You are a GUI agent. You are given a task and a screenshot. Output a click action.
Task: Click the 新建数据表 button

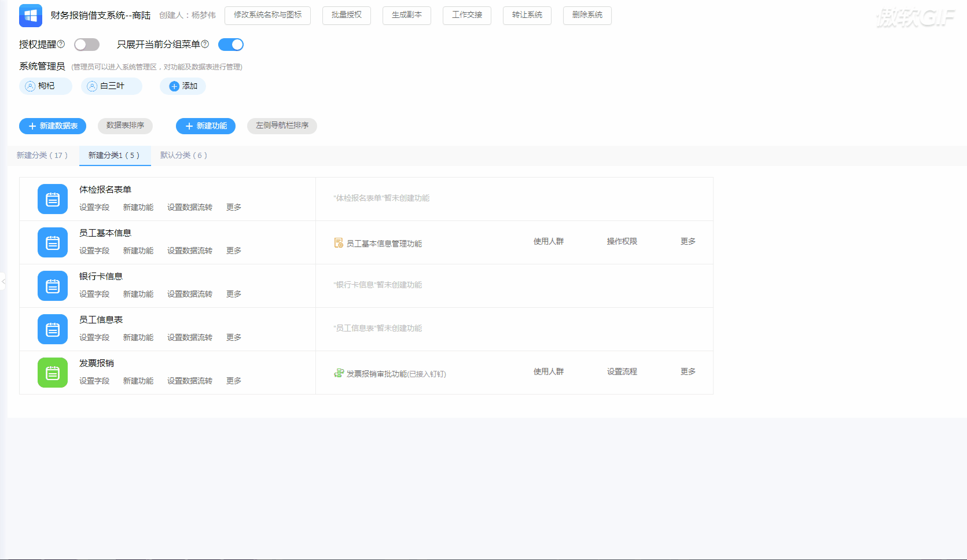point(52,126)
